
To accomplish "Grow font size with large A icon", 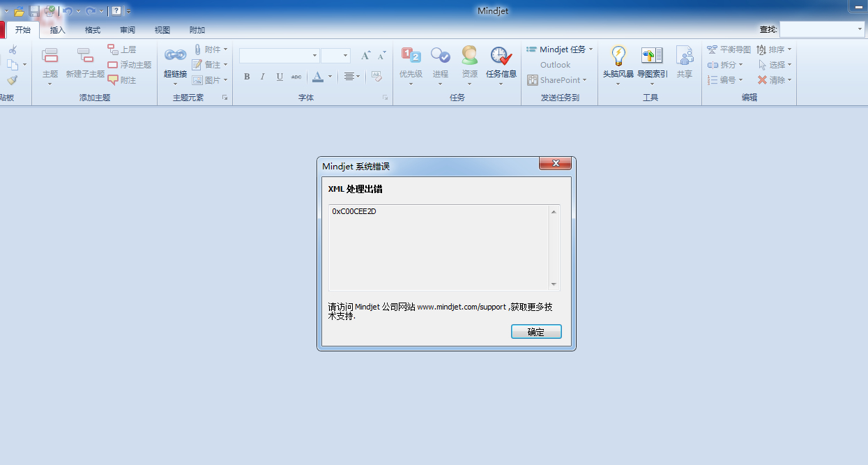I will [x=365, y=56].
